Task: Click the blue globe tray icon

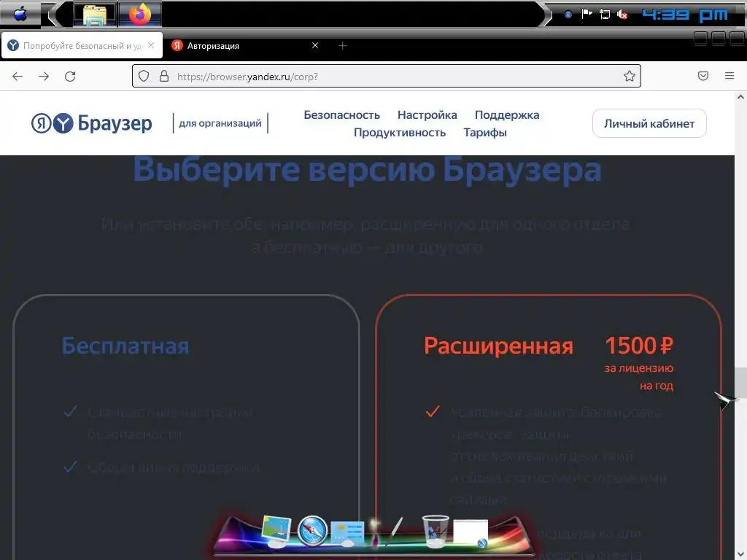Action: pyautogui.click(x=568, y=15)
